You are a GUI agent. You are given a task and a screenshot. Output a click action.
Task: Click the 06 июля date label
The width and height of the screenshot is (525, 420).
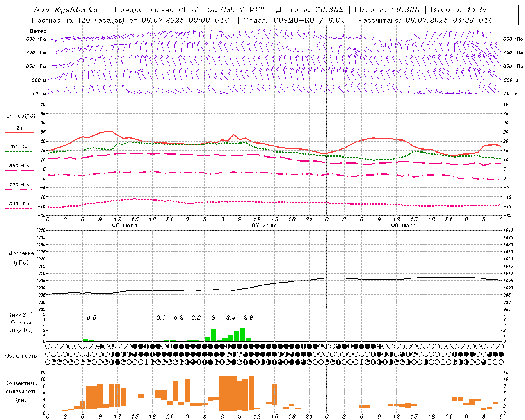pos(125,226)
